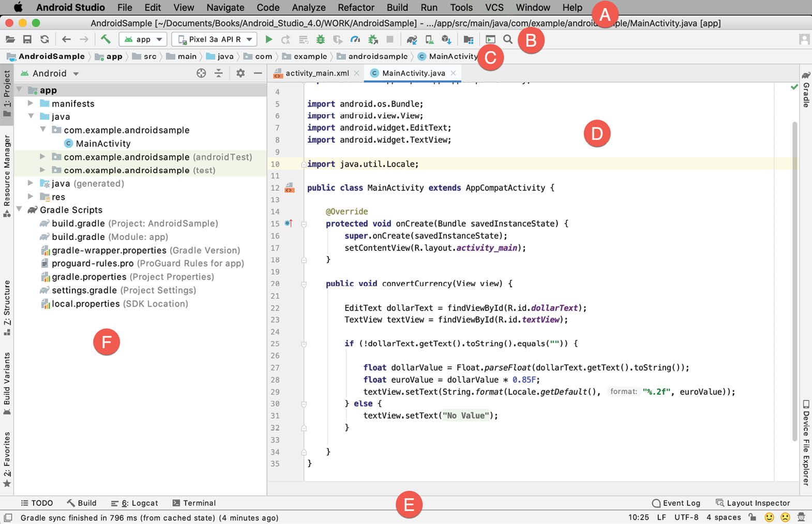
Task: Toggle the Favorites tool window
Action: point(7,459)
